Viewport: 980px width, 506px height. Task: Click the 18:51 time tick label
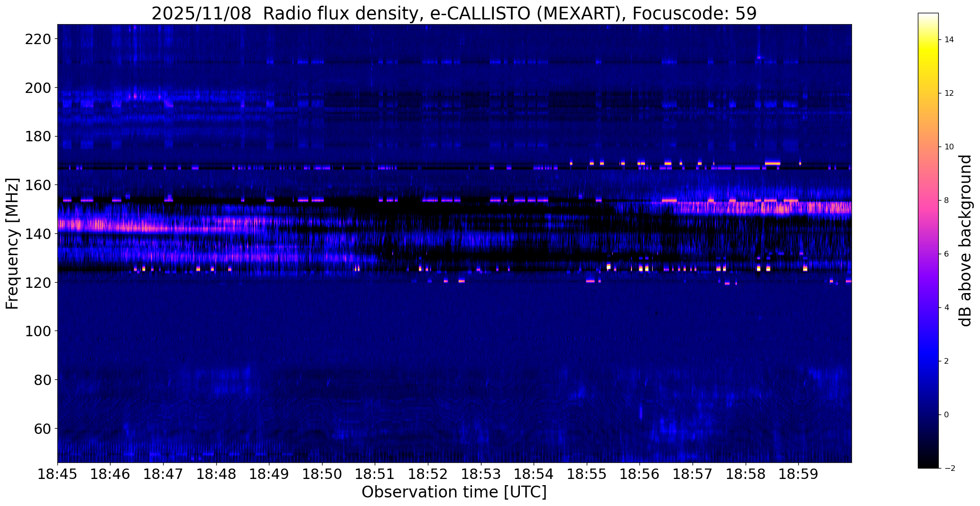pyautogui.click(x=375, y=474)
